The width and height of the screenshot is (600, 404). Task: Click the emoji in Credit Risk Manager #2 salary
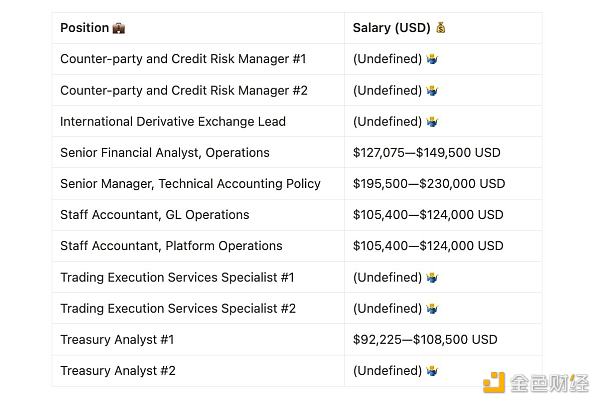(x=432, y=90)
